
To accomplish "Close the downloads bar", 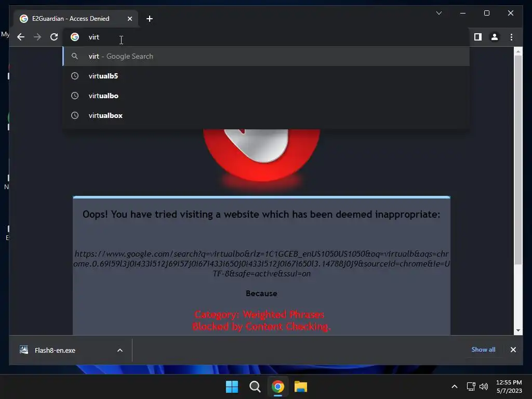I will click(513, 350).
